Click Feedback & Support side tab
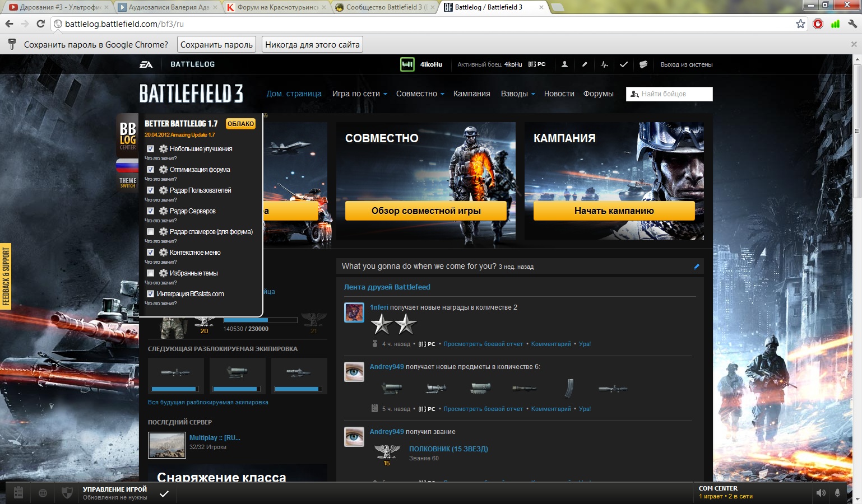The height and width of the screenshot is (504, 862). pyautogui.click(x=6, y=277)
